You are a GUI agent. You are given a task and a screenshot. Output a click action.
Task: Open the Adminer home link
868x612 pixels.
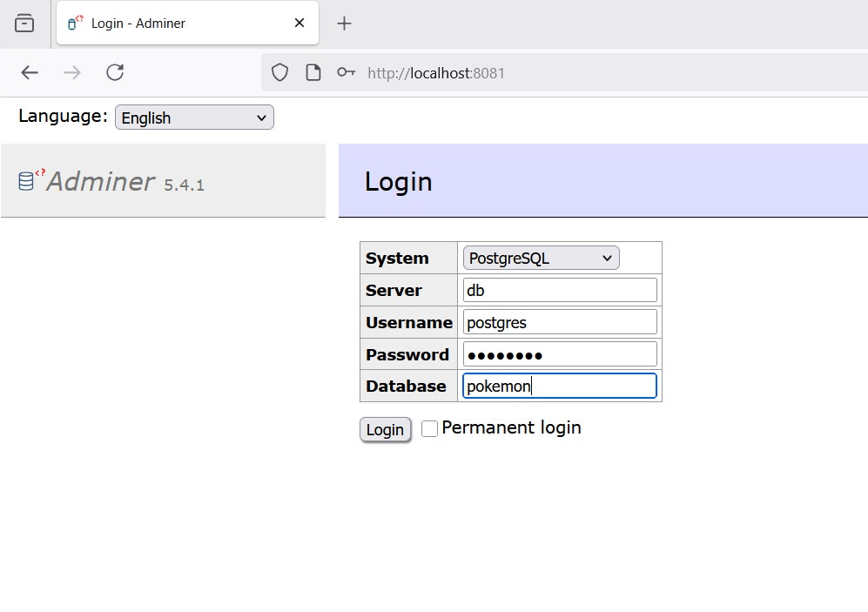click(x=101, y=181)
